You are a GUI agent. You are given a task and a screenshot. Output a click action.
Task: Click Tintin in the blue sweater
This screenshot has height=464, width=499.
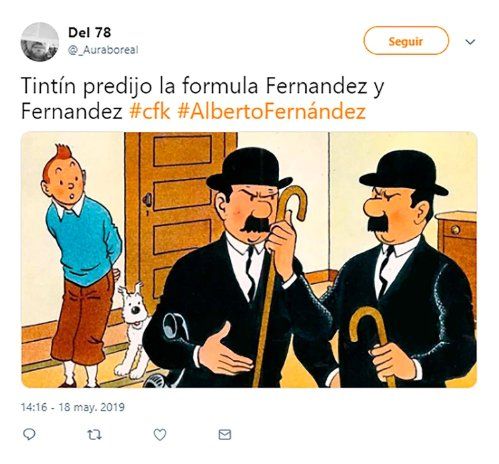tap(81, 265)
